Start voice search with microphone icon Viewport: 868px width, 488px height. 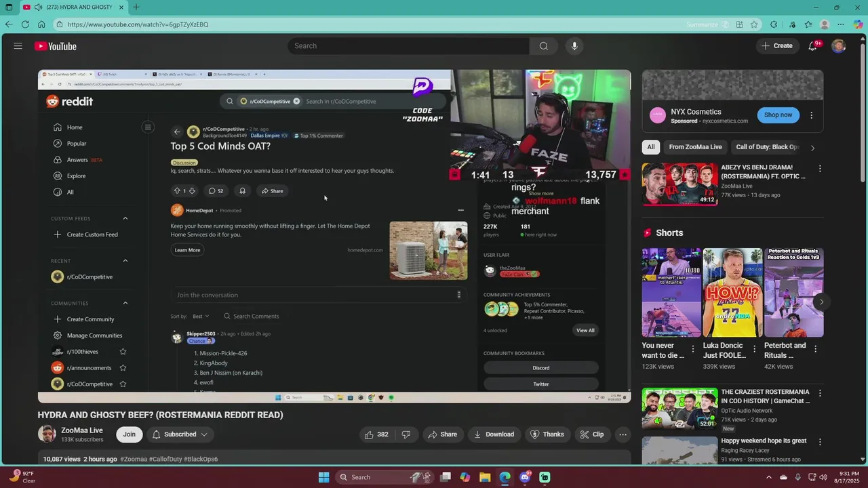[x=574, y=46]
